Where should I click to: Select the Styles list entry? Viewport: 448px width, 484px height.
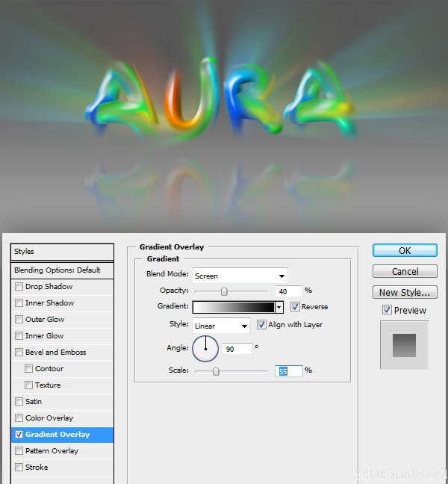click(62, 252)
